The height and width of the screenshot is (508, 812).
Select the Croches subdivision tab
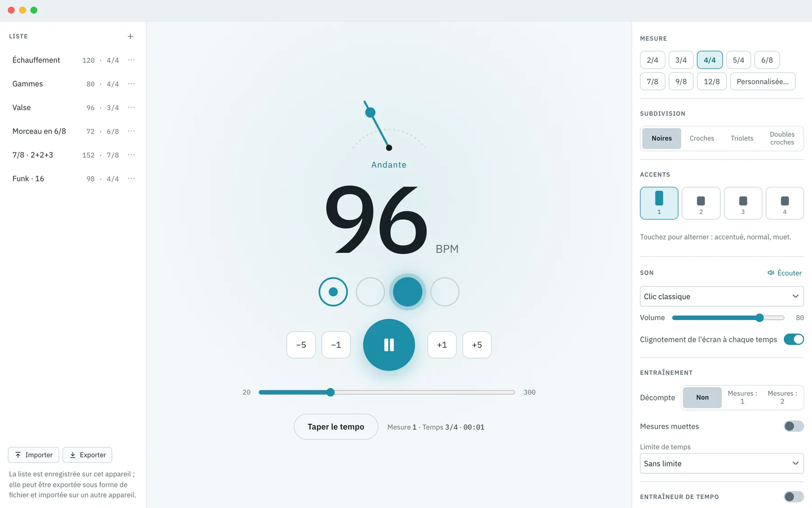pyautogui.click(x=702, y=138)
